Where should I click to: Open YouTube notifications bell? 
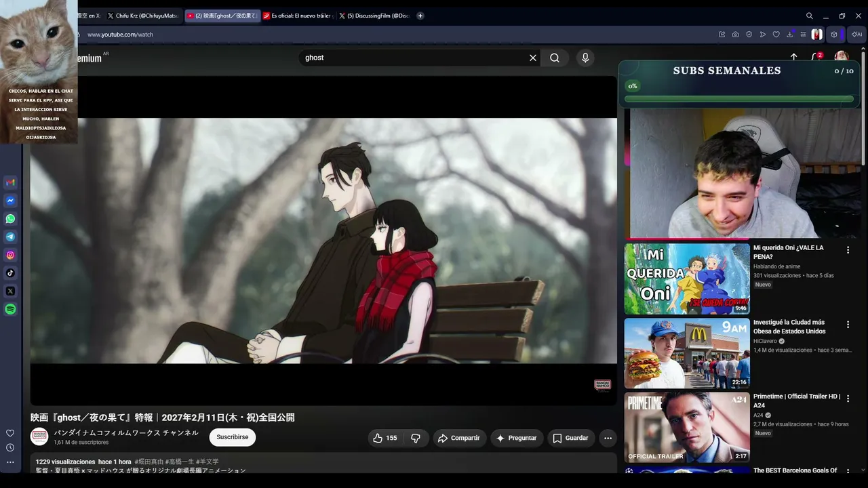pyautogui.click(x=816, y=57)
